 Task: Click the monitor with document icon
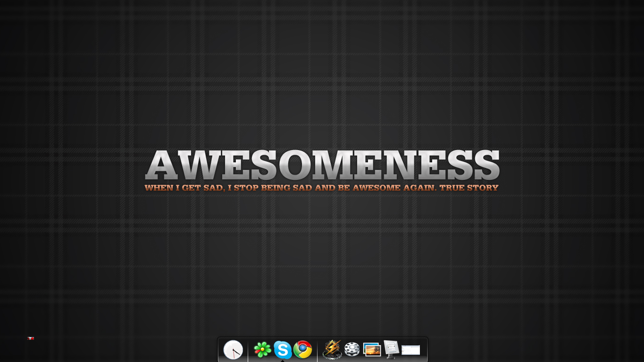(392, 349)
